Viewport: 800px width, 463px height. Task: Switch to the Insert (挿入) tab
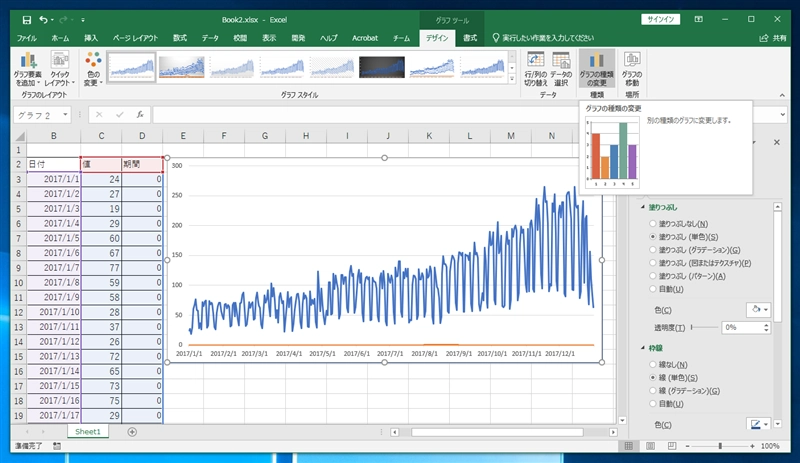pyautogui.click(x=91, y=38)
